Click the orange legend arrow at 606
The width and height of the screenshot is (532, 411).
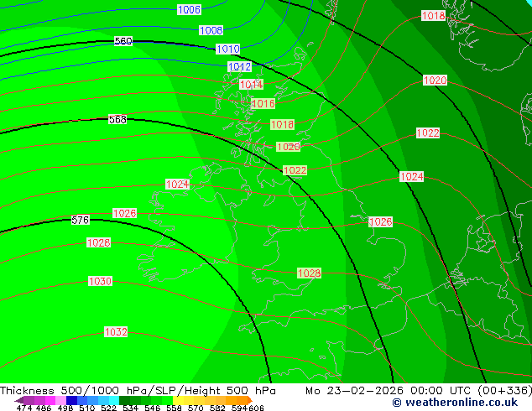coord(250,400)
